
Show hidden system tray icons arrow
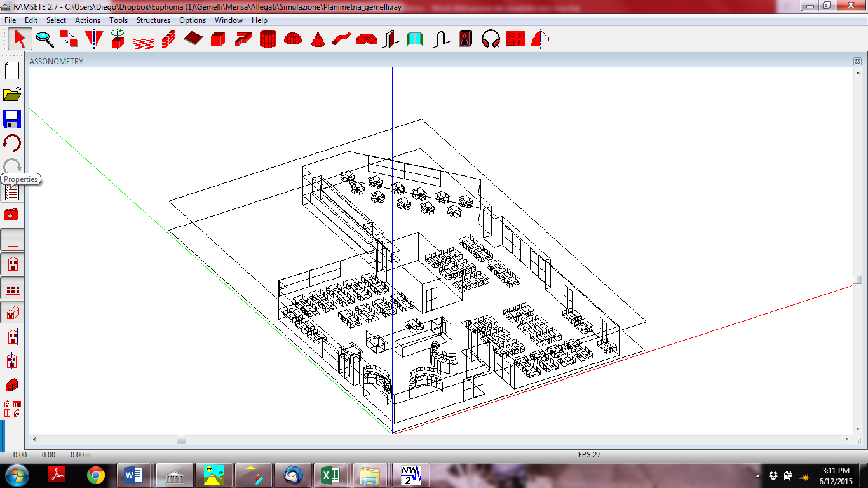click(758, 476)
